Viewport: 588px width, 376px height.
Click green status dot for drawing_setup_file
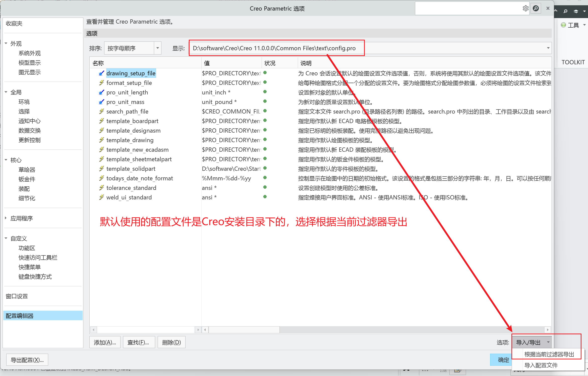click(x=265, y=73)
